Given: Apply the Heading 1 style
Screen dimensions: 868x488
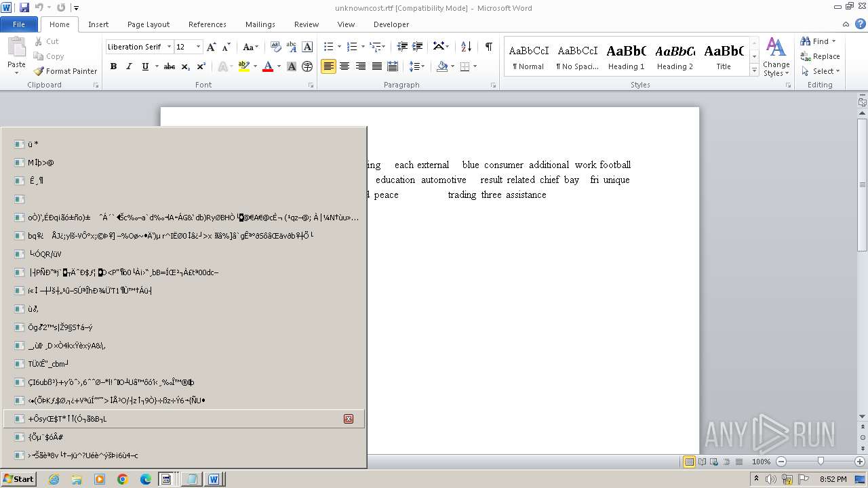Looking at the screenshot, I should (627, 57).
